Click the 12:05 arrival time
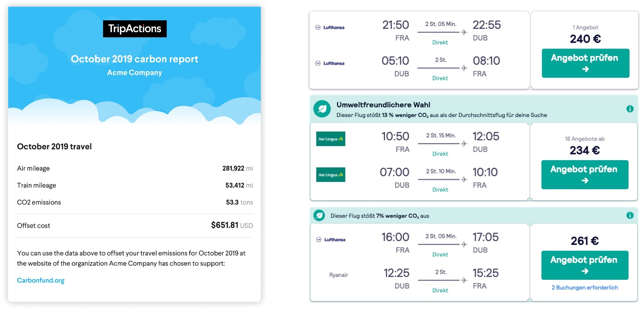 click(x=486, y=137)
